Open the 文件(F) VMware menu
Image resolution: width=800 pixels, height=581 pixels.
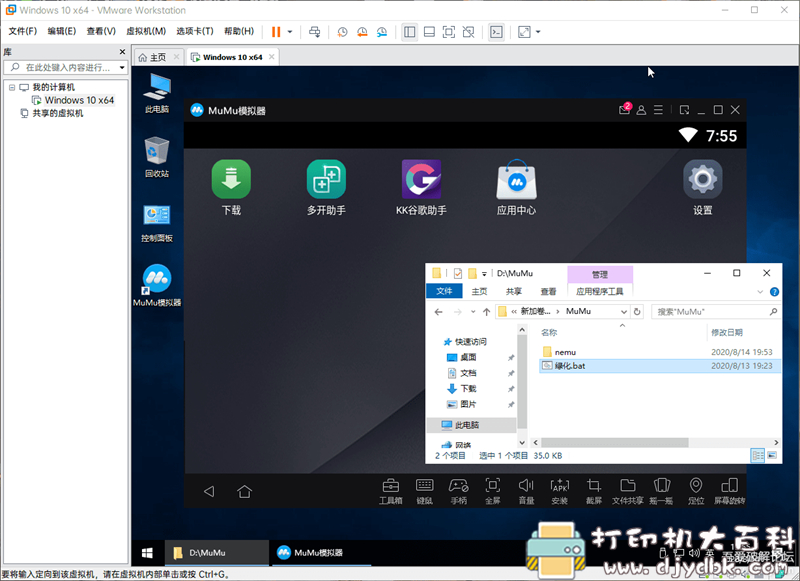pos(23,31)
